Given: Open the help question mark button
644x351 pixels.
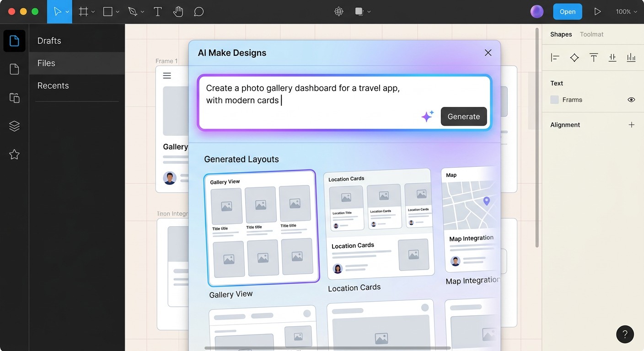Looking at the screenshot, I should [625, 334].
